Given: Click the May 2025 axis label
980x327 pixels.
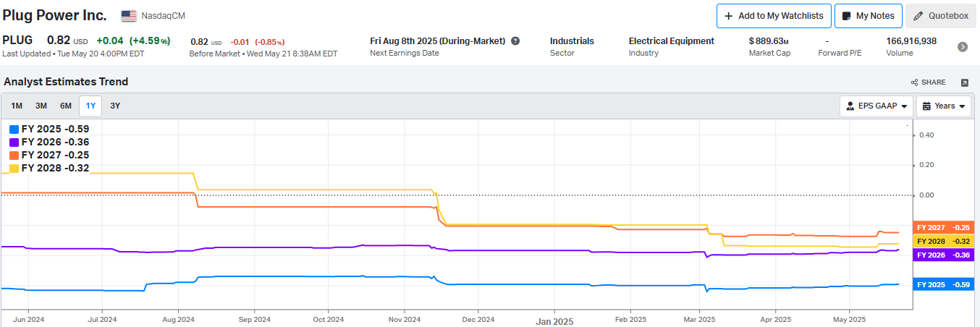Looking at the screenshot, I should click(x=849, y=319).
